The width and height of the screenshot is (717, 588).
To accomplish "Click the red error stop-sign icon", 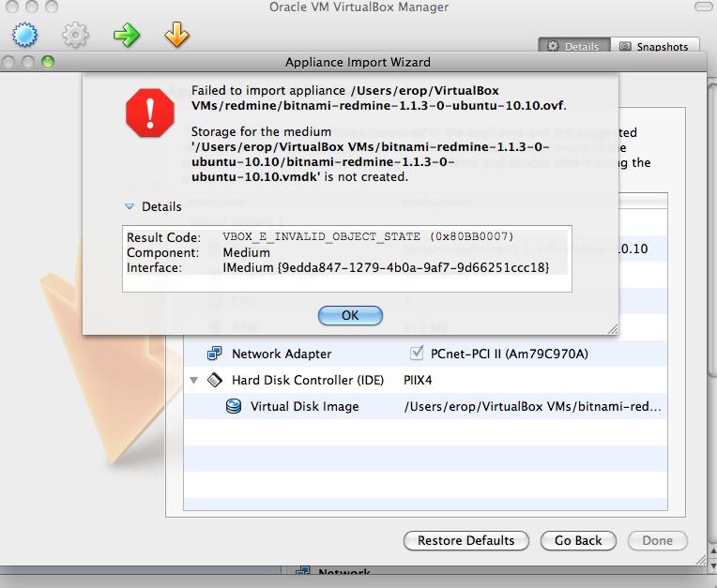I will point(150,113).
